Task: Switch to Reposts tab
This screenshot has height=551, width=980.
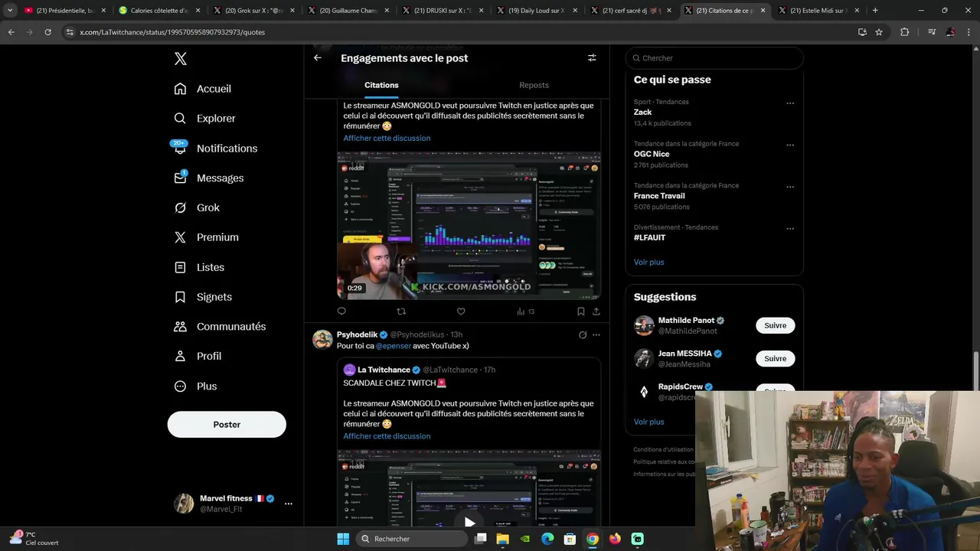Action: click(x=534, y=85)
